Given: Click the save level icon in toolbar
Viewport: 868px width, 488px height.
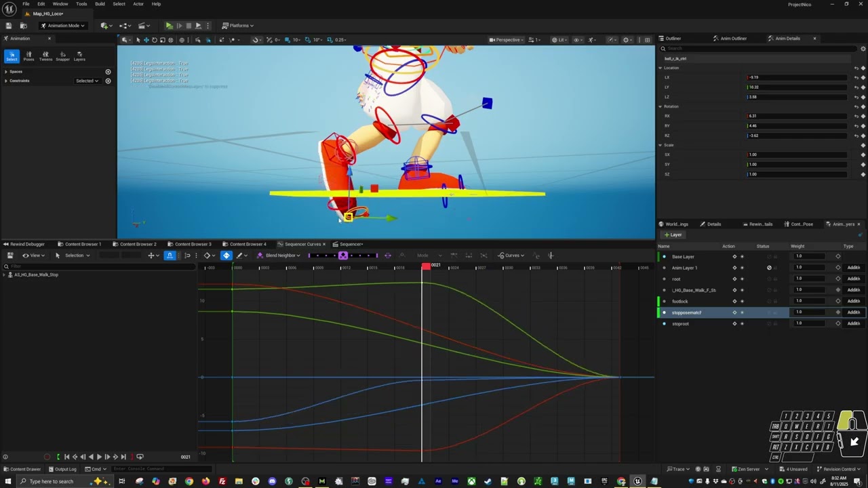Looking at the screenshot, I should pyautogui.click(x=9, y=26).
